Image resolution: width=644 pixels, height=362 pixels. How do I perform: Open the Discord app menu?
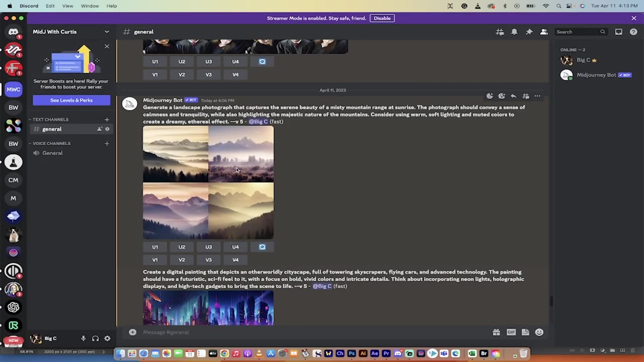29,6
